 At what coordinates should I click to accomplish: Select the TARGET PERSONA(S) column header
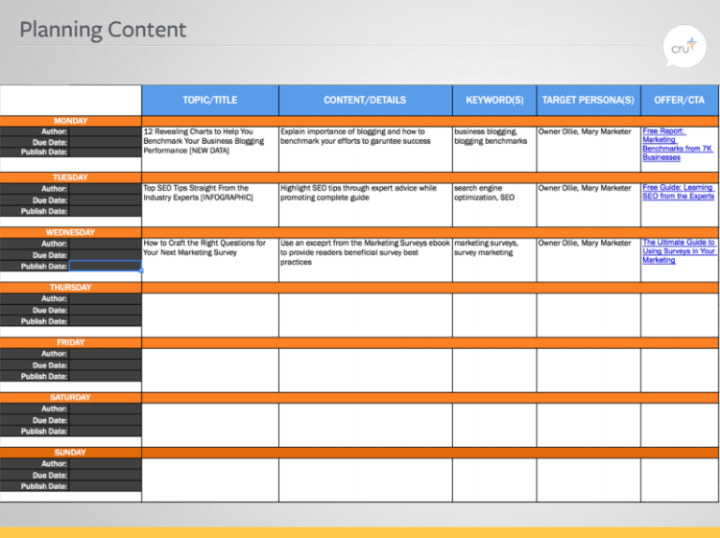[588, 100]
